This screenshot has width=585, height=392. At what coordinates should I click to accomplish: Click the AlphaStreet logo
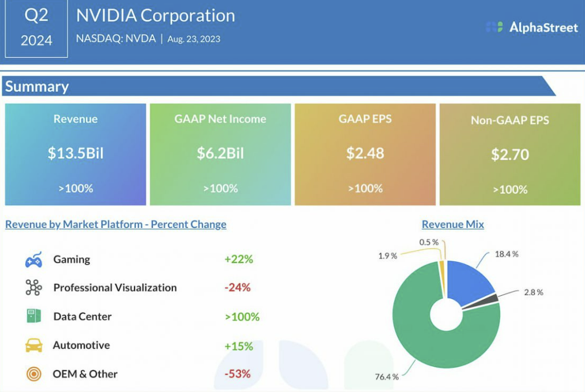(532, 27)
